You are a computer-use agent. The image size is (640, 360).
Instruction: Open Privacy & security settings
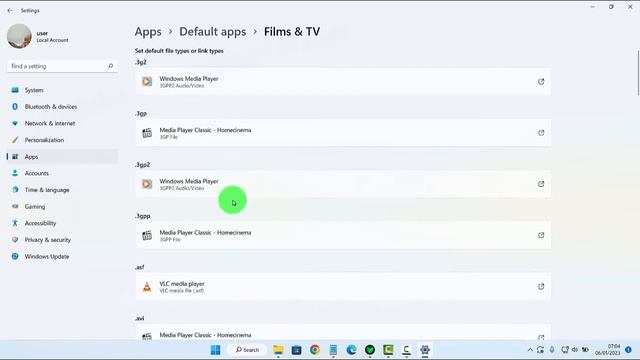tap(62, 240)
